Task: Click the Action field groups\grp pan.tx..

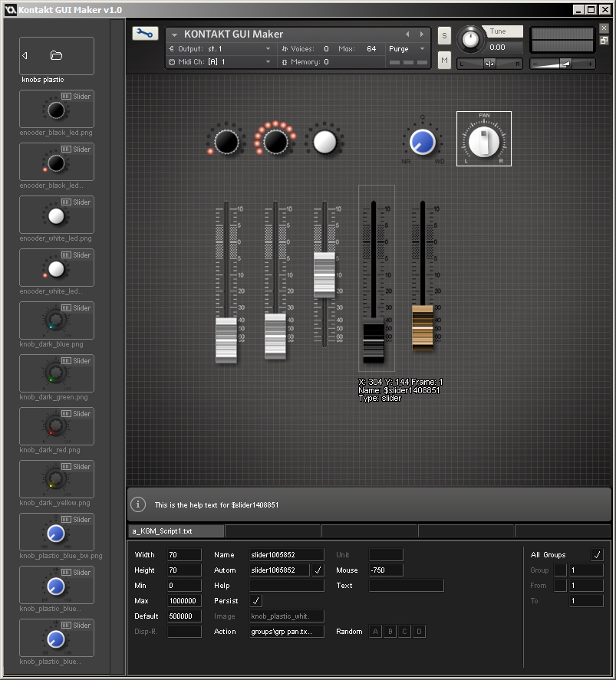Action: (x=287, y=632)
